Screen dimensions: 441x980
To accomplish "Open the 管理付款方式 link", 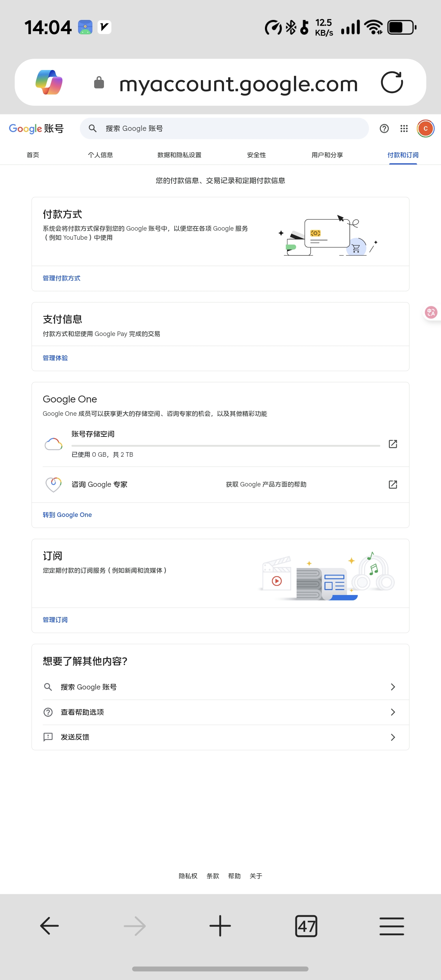I will click(61, 278).
